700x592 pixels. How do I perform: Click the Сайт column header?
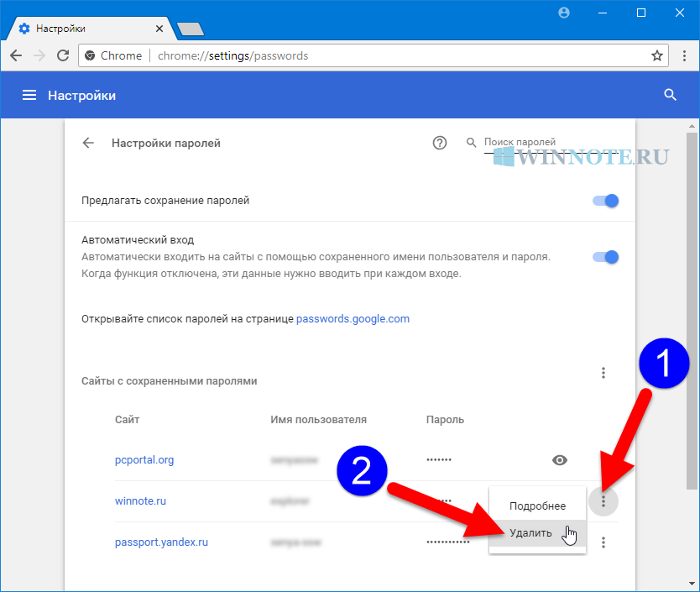click(x=128, y=420)
